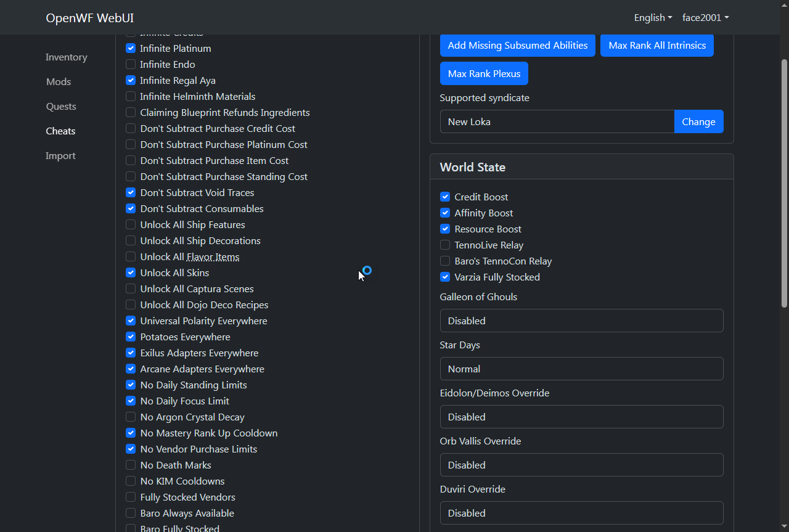The width and height of the screenshot is (789, 532).
Task: Navigate to the Quests page
Action: [x=61, y=106]
